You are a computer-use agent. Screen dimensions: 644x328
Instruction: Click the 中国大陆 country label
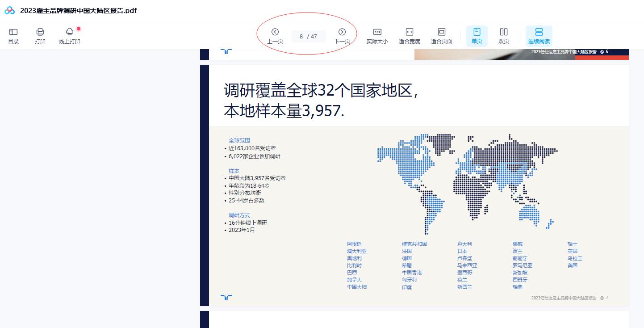[357, 287]
